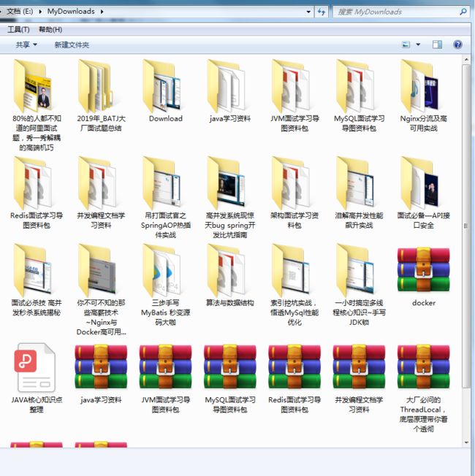Expand the arrow after MyDownloads in path
The width and height of the screenshot is (475, 476).
tap(102, 12)
